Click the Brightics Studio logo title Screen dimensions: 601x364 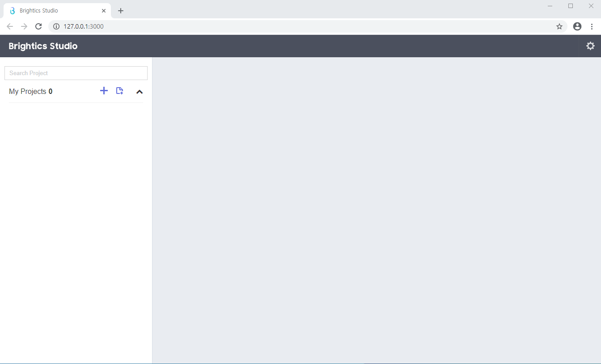point(43,46)
